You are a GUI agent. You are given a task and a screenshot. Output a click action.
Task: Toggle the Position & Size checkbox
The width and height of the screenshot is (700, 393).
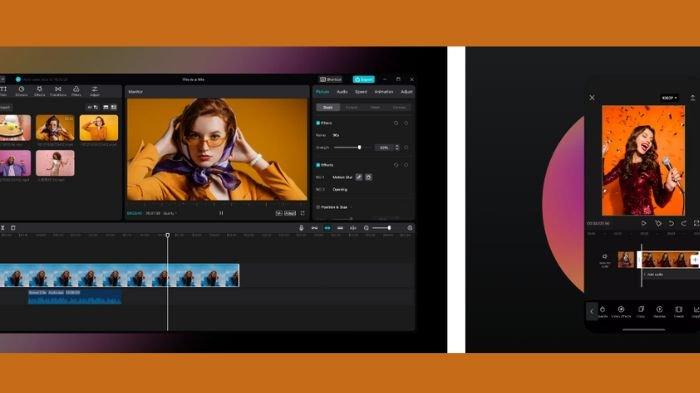[x=318, y=207]
